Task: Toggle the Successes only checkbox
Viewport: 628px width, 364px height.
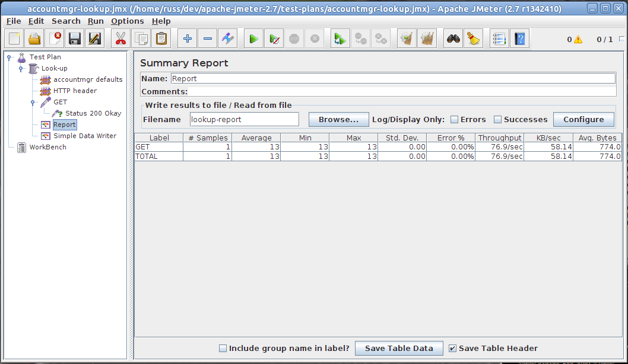Action: [497, 119]
